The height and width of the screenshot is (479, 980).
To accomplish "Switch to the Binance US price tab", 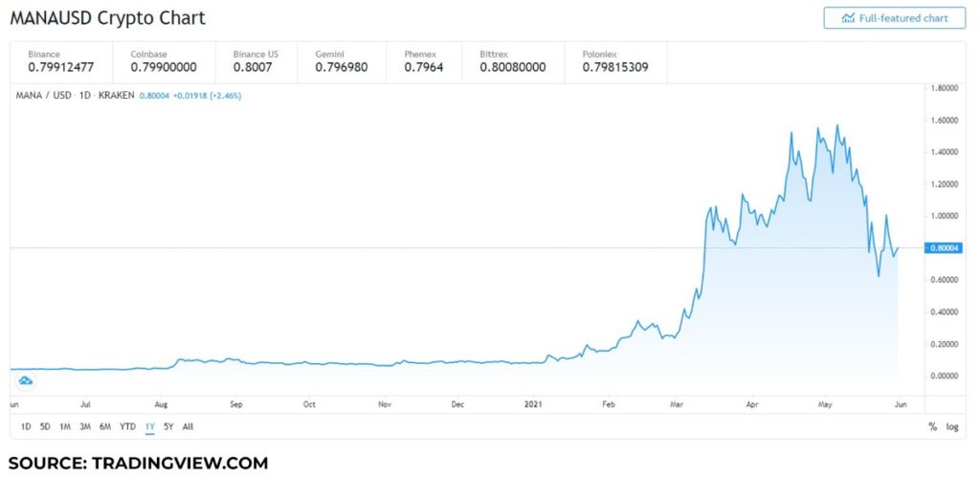I will (256, 62).
